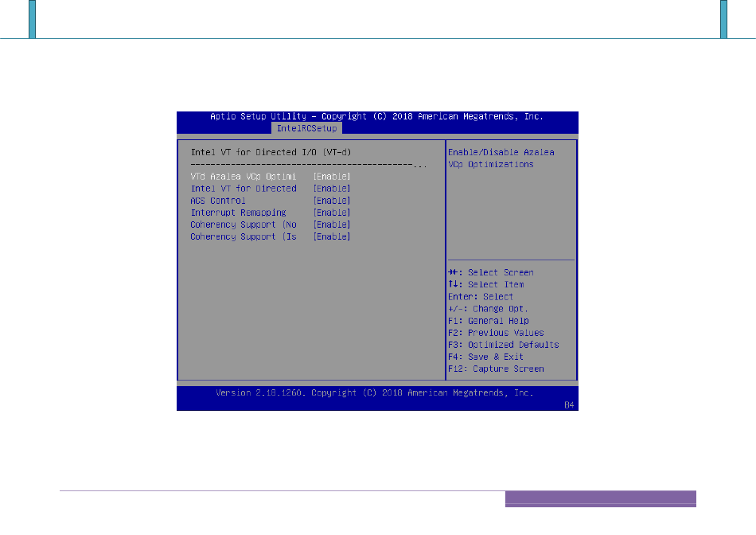Click the Version 2.18.1260 footer text
The image size is (756, 535).
coord(375,392)
